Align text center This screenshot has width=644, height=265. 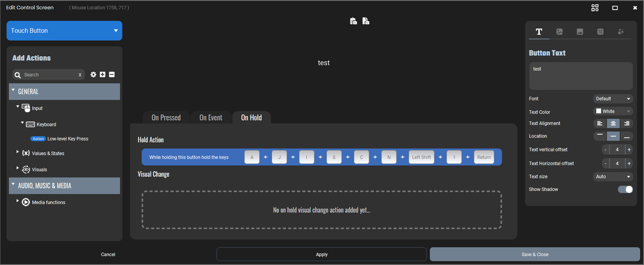click(x=613, y=123)
